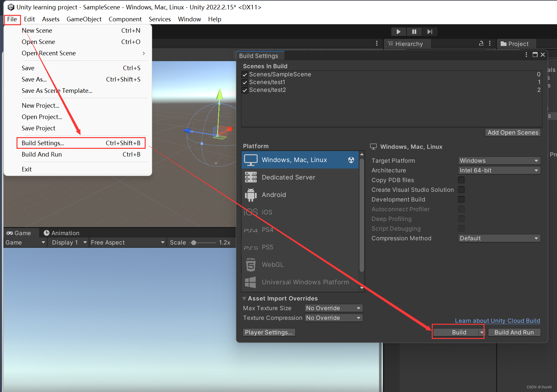Open the GameObject menu
Viewport: 557px width, 392px height.
tap(84, 19)
